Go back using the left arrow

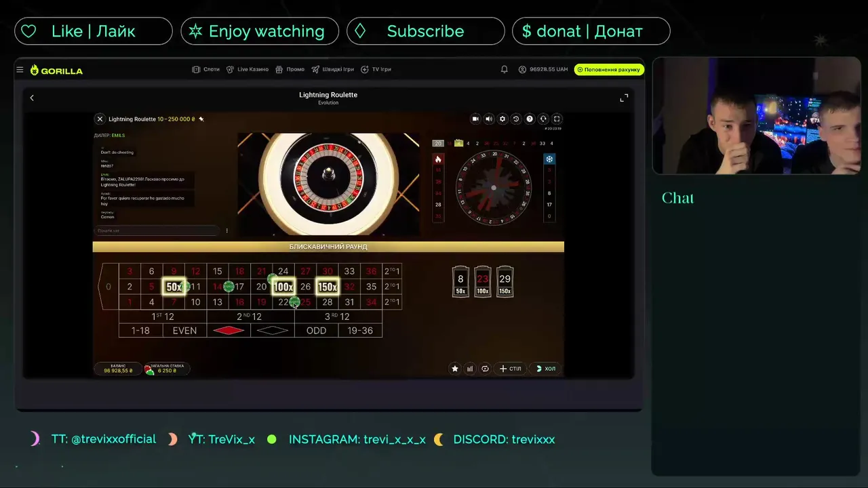(x=32, y=98)
